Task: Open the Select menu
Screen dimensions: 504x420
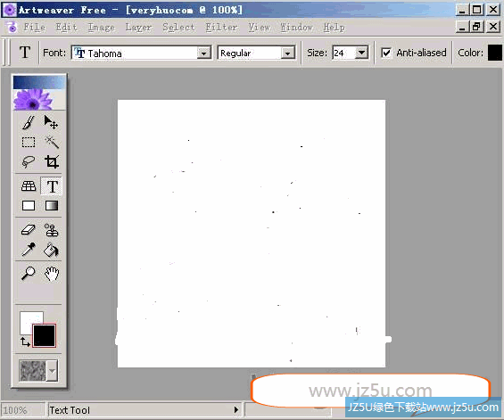Action: coord(178,28)
